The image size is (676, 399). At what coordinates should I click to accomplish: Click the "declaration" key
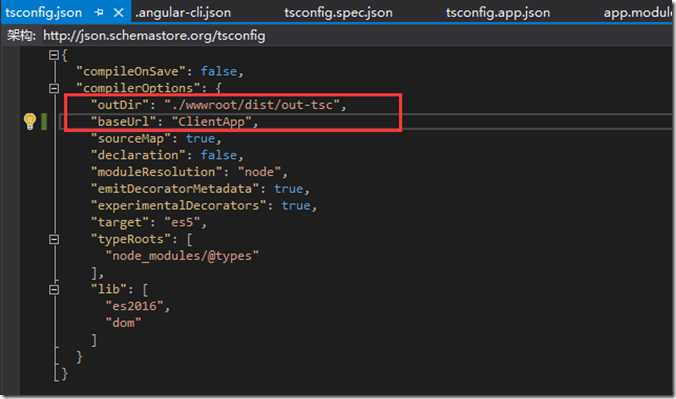point(138,155)
